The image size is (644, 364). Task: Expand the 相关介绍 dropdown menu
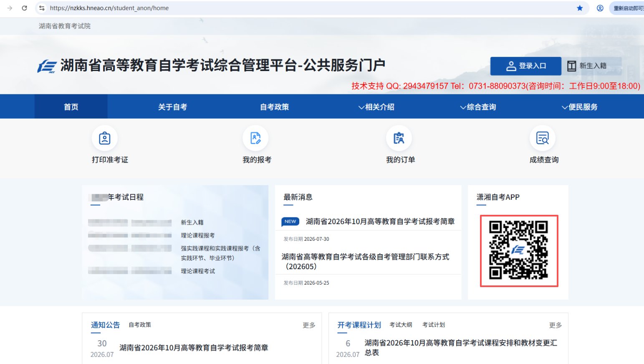[376, 107]
